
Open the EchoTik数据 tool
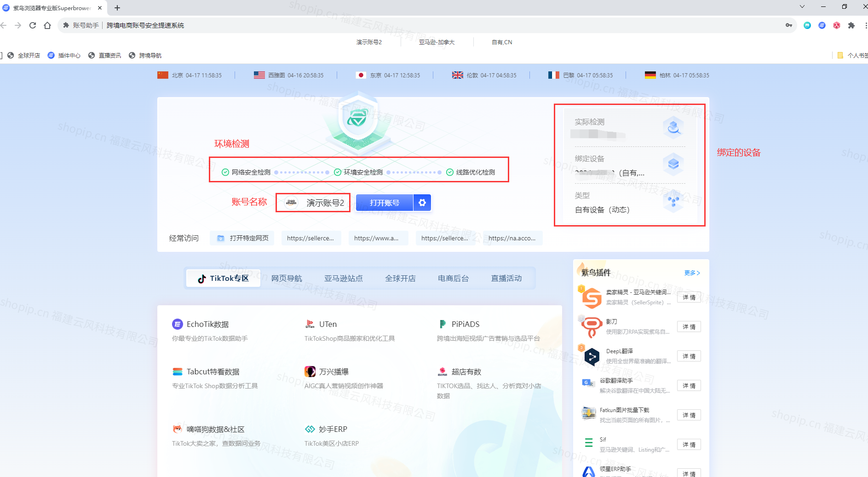pos(201,324)
